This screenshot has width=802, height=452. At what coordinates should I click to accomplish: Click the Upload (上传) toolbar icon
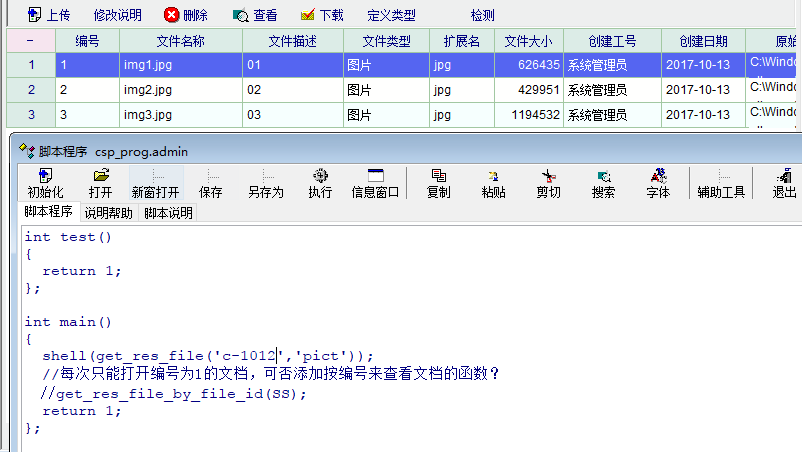(34, 15)
